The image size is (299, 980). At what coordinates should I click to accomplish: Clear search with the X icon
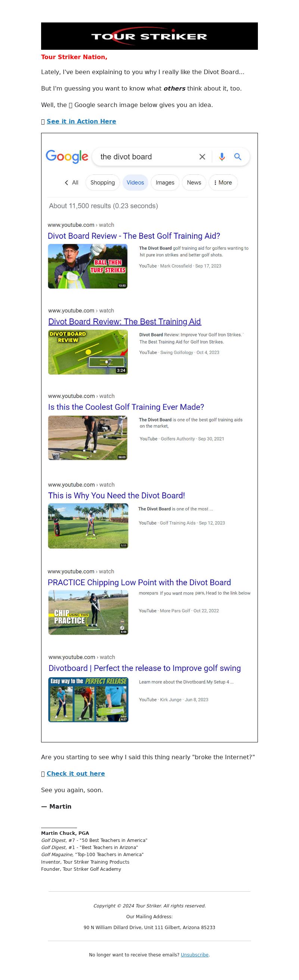(202, 157)
